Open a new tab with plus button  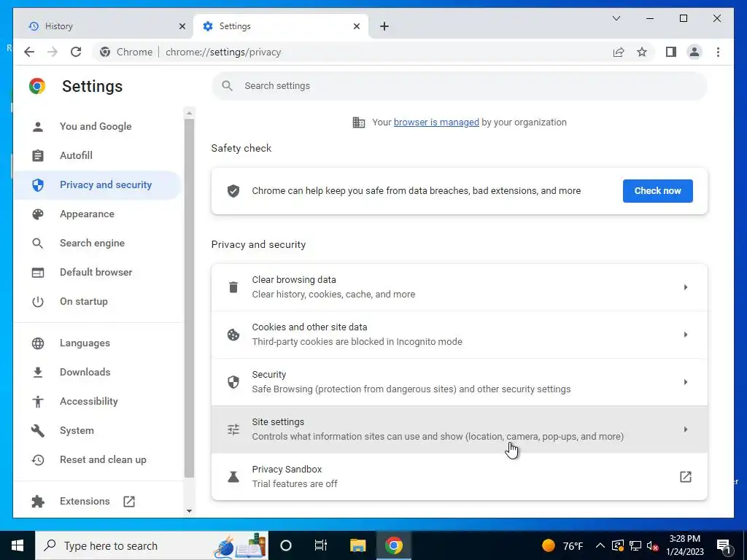[384, 26]
